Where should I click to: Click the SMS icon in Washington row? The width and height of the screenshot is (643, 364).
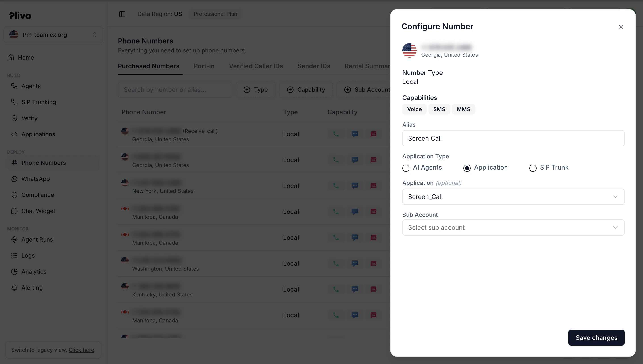coord(355,263)
